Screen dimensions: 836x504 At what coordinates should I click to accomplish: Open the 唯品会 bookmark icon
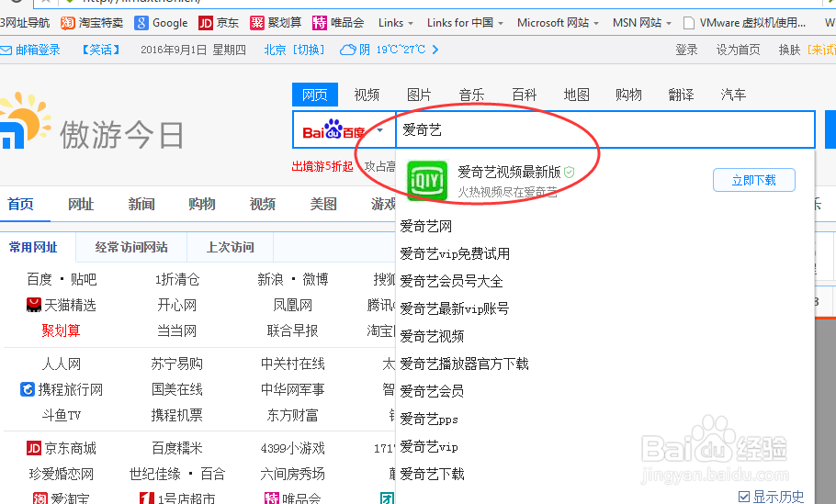[320, 23]
